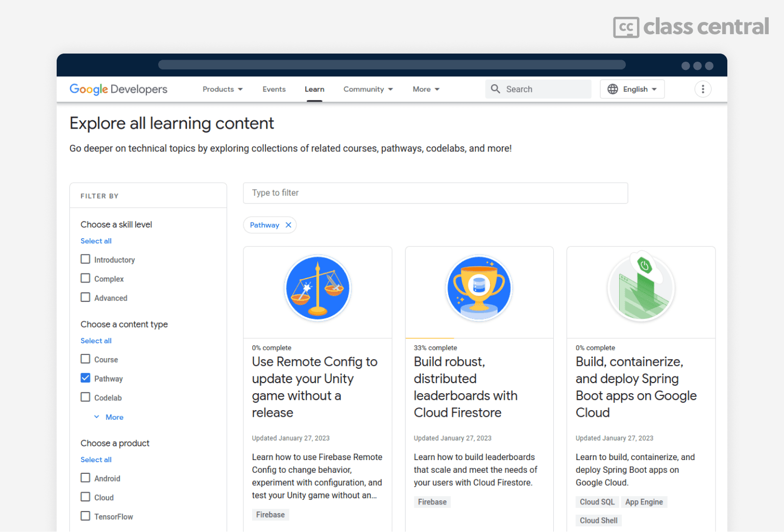Open the Community menu
784x532 pixels.
point(368,89)
